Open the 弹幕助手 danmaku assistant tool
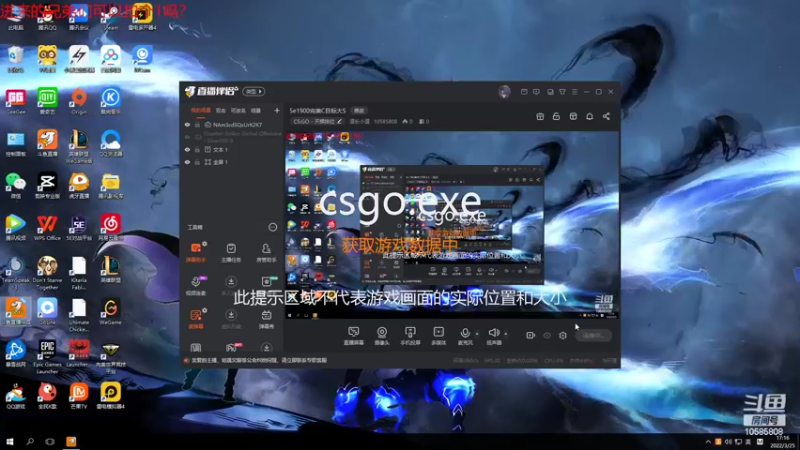The height and width of the screenshot is (450, 800). click(196, 252)
